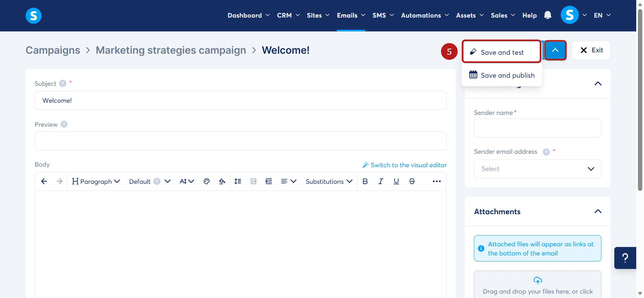Open the Dashboard menu
Screen dimensions: 644x298
click(x=248, y=15)
